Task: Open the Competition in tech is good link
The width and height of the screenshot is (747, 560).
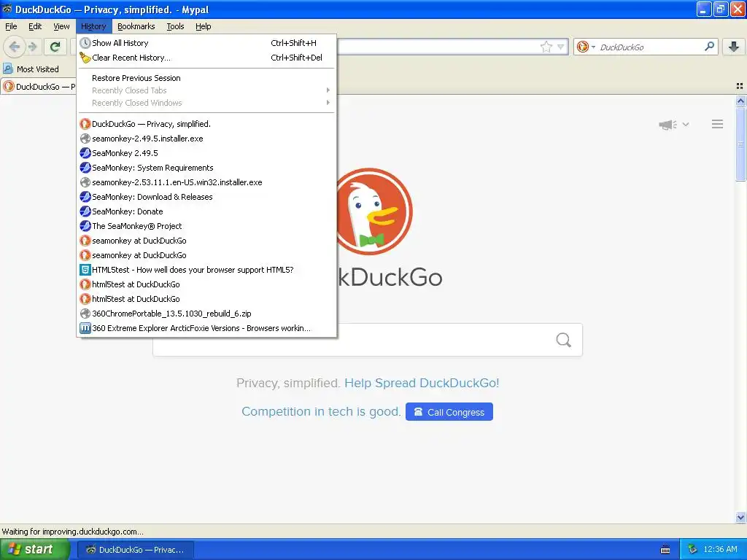Action: (321, 411)
